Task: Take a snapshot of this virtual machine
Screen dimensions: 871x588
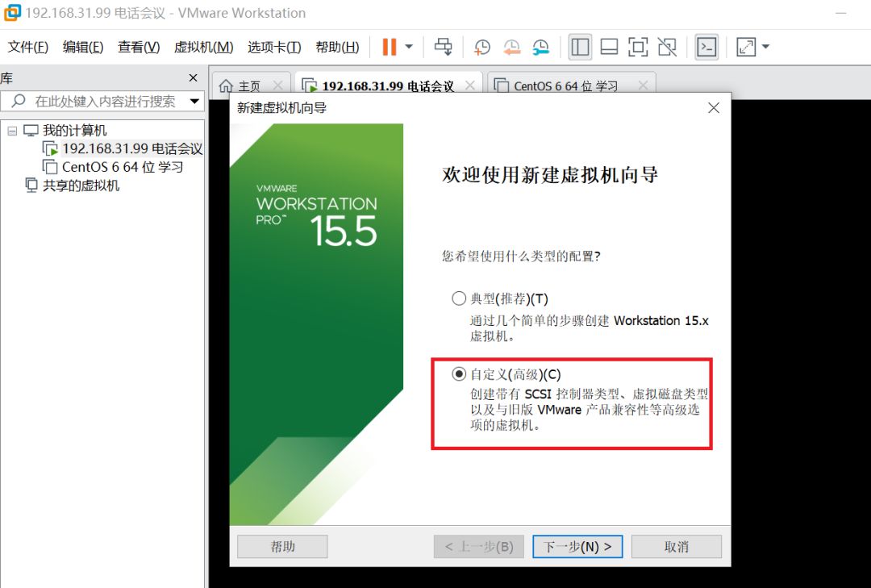Action: pos(481,48)
